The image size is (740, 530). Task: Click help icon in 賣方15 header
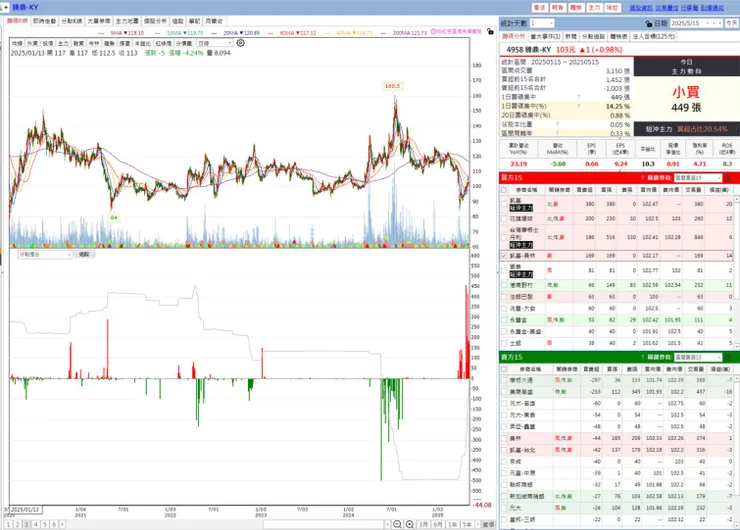click(642, 357)
